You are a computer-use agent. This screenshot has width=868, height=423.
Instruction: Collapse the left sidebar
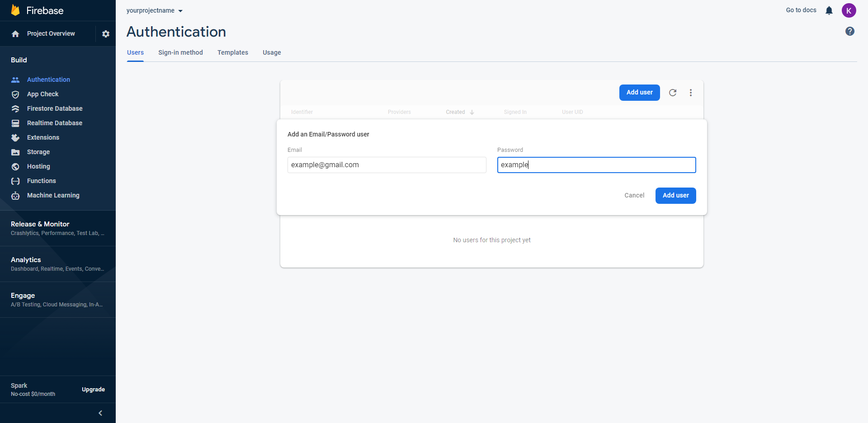click(100, 413)
